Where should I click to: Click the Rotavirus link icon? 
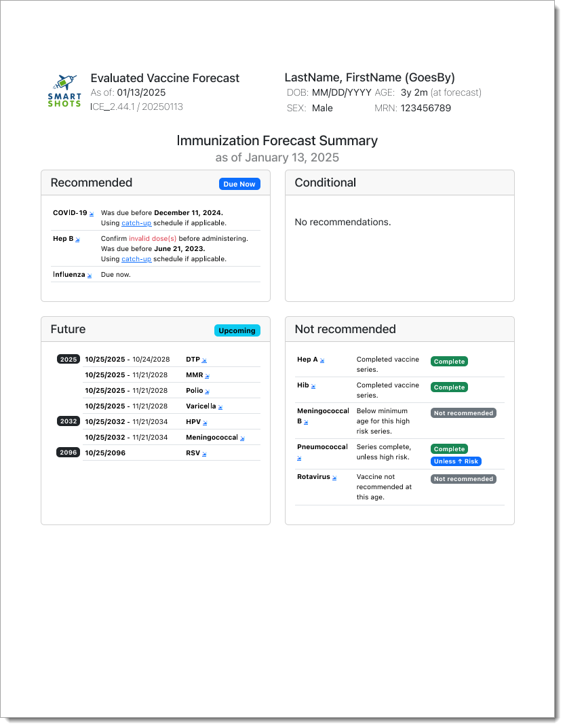pos(334,478)
